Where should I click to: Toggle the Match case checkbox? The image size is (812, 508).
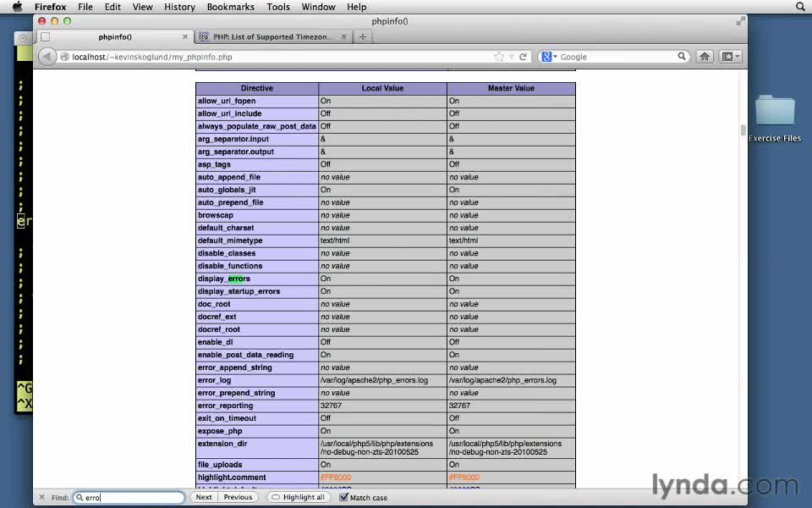(343, 497)
